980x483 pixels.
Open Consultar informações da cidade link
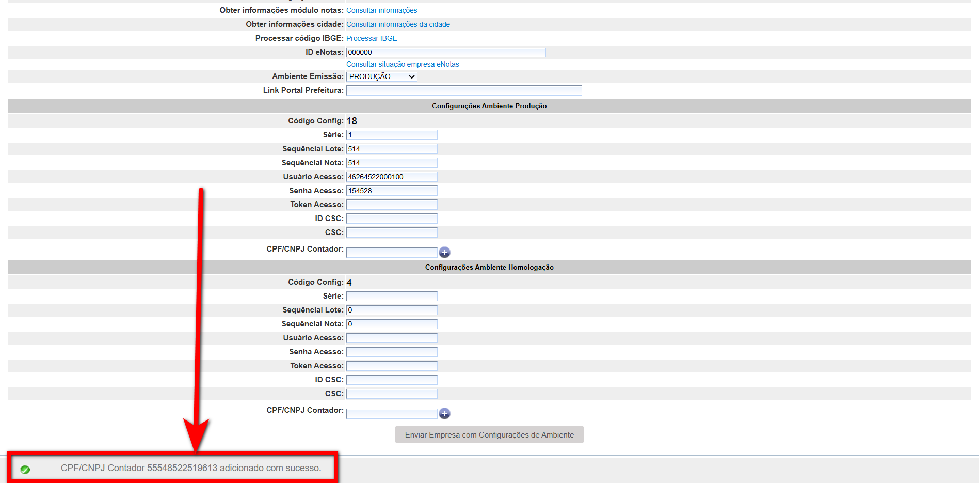(x=398, y=24)
